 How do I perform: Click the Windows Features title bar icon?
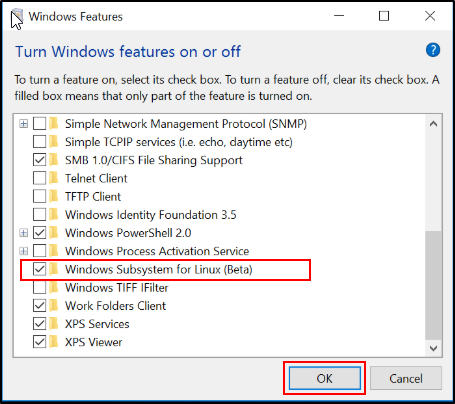tap(17, 17)
